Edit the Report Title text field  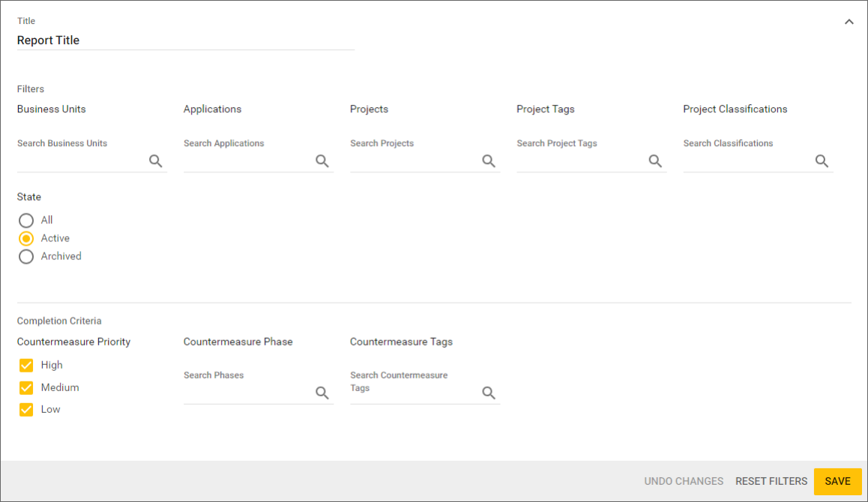185,40
